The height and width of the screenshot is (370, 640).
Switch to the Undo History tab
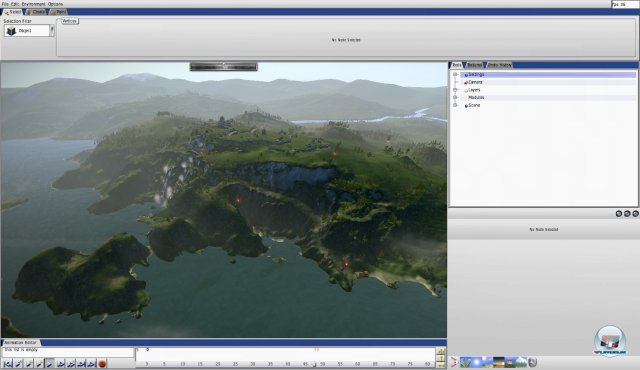pyautogui.click(x=499, y=65)
